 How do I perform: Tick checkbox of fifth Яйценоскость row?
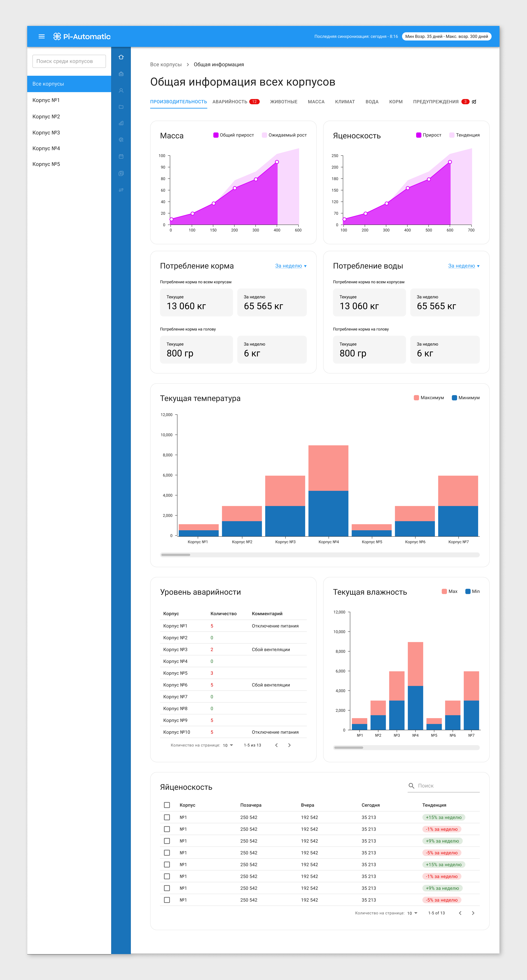tap(167, 864)
